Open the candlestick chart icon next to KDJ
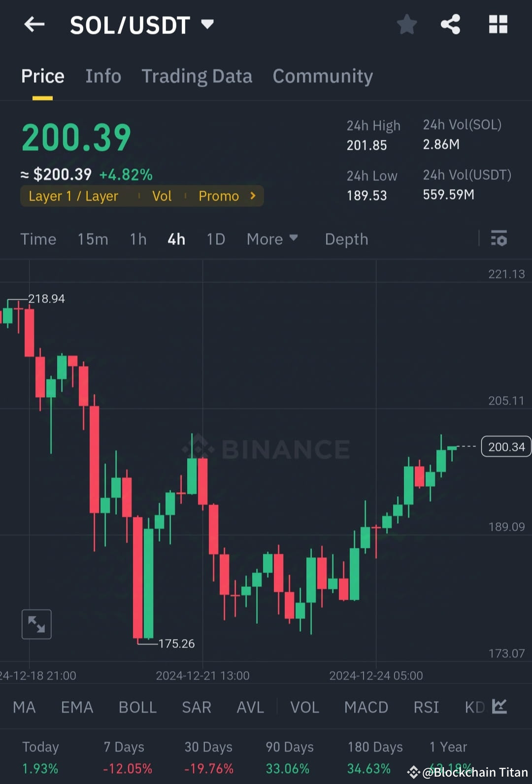Viewport: 532px width, 784px height. (499, 707)
